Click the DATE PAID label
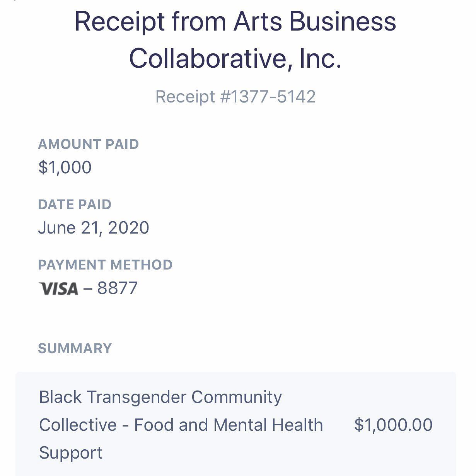 pos(75,205)
